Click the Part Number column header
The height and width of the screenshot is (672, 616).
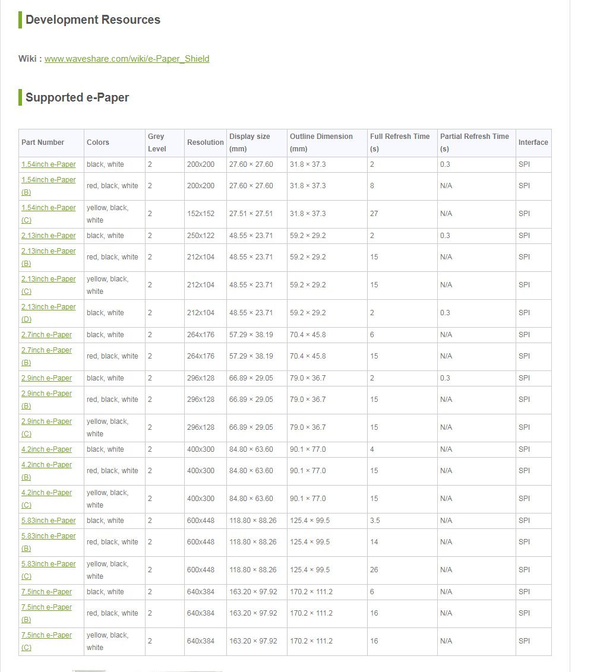[x=43, y=142]
